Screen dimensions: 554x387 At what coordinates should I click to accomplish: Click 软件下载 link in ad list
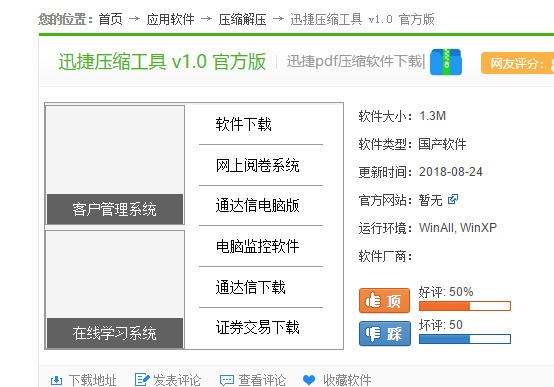click(243, 124)
